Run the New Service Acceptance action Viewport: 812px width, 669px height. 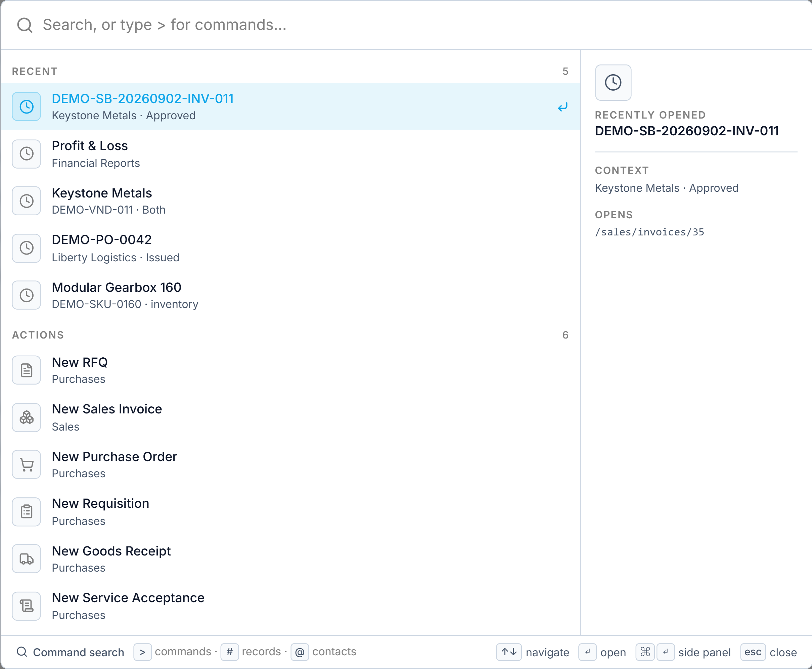pyautogui.click(x=290, y=606)
